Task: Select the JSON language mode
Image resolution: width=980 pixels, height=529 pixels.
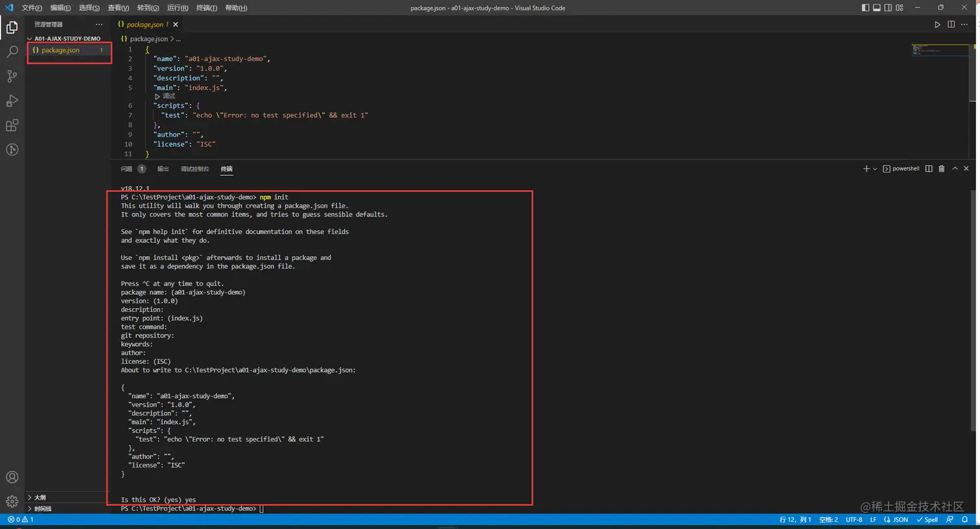Action: point(896,519)
